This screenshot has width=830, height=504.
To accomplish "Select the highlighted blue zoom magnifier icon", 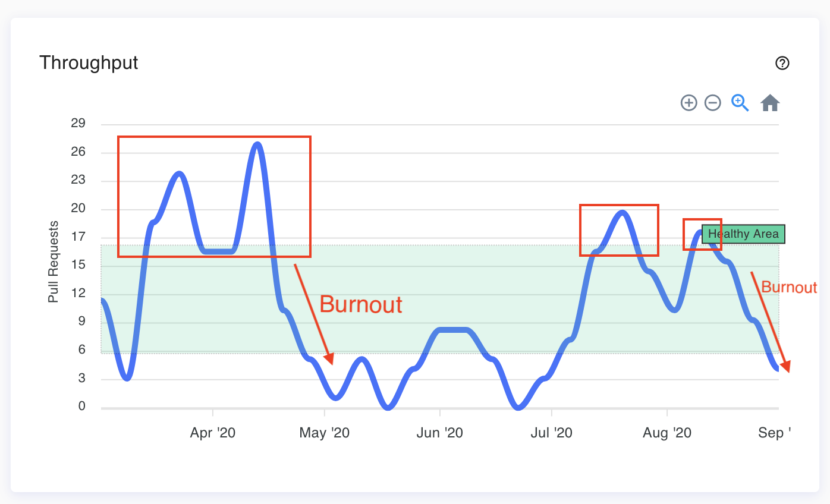I will (739, 103).
